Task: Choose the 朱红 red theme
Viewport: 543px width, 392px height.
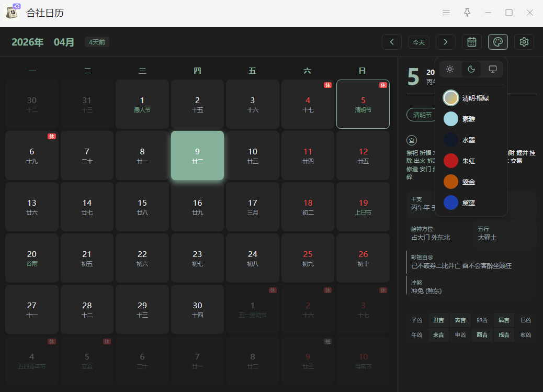Action: point(471,161)
